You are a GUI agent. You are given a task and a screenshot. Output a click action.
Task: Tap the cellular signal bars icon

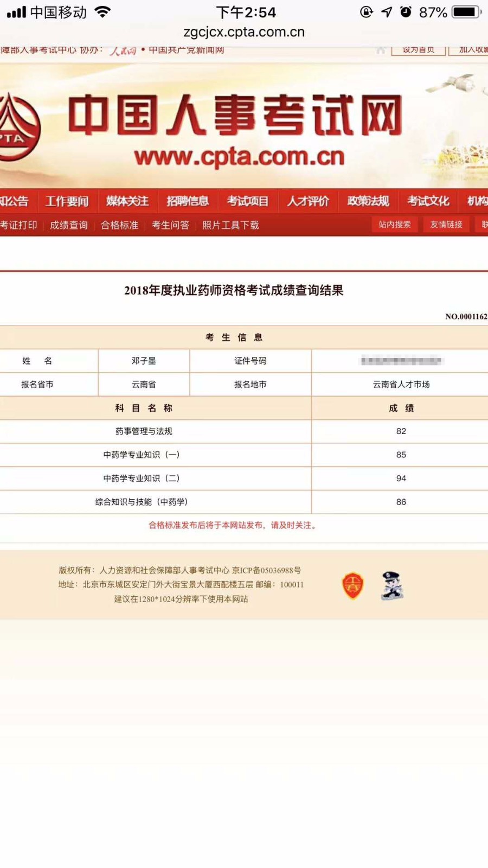tap(16, 12)
